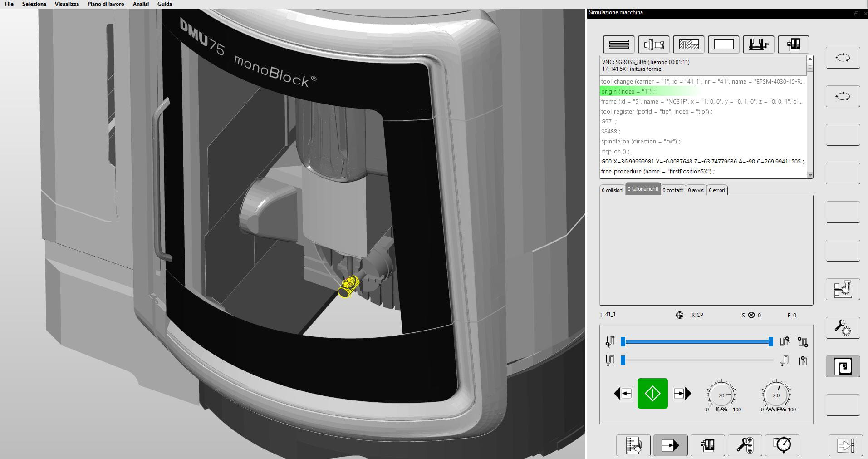Click the blank rectangle view icon button

coord(724,44)
